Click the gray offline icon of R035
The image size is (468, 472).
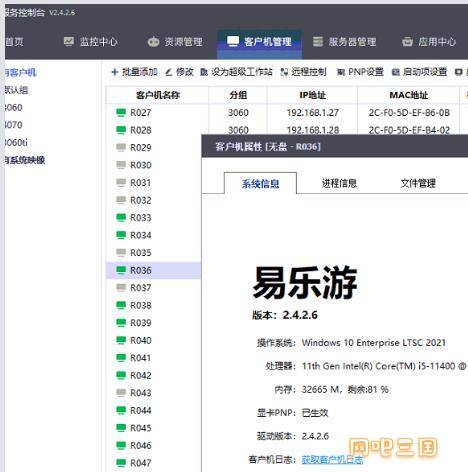point(121,253)
